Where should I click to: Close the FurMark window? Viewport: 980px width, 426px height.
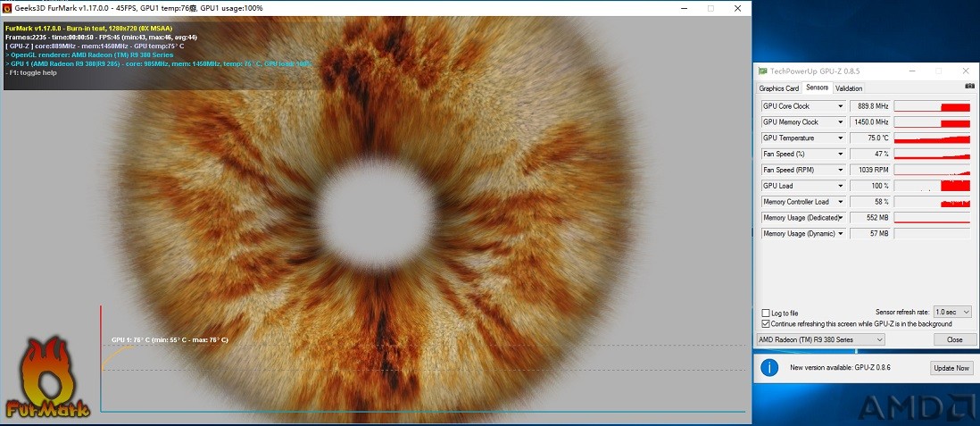pos(737,8)
